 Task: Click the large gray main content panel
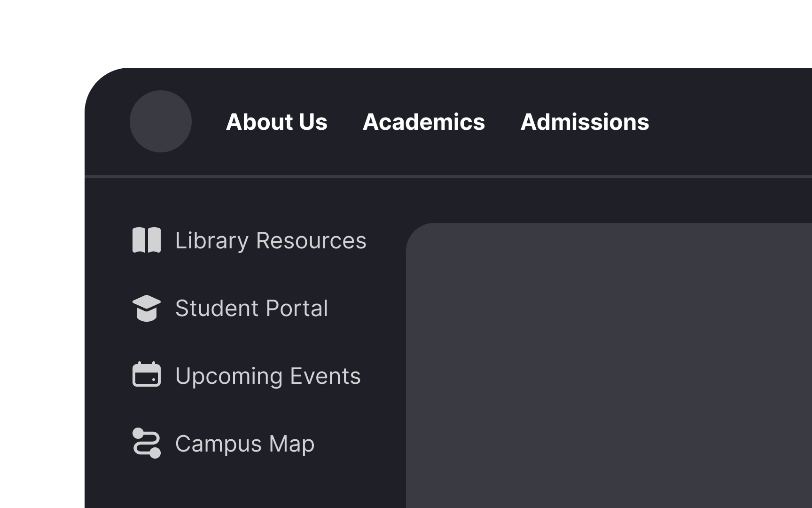click(611, 367)
